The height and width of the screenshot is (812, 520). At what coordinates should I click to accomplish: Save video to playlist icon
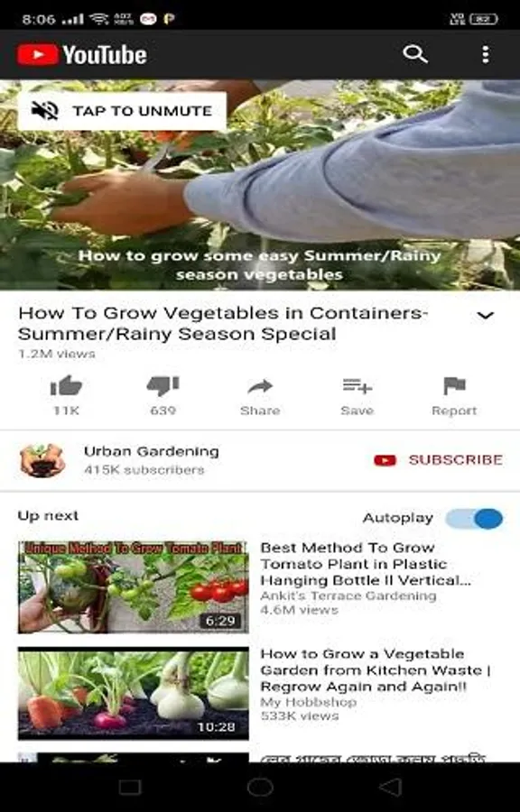click(357, 386)
